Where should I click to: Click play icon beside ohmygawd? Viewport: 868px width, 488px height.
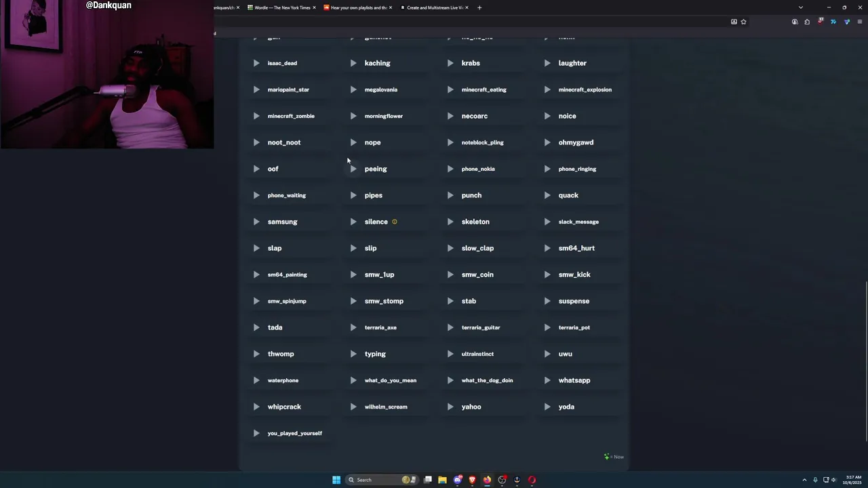(547, 142)
